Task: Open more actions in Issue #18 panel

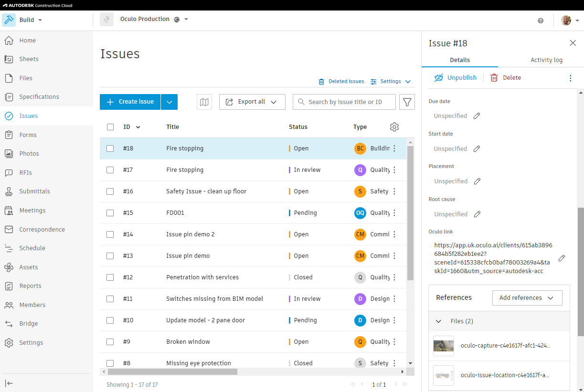Action: (x=570, y=78)
